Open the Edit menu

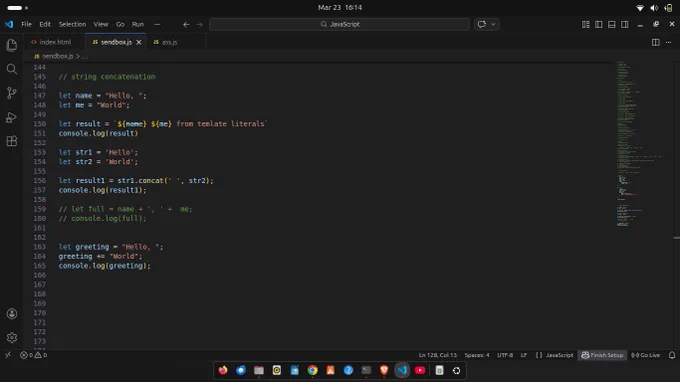pyautogui.click(x=45, y=24)
